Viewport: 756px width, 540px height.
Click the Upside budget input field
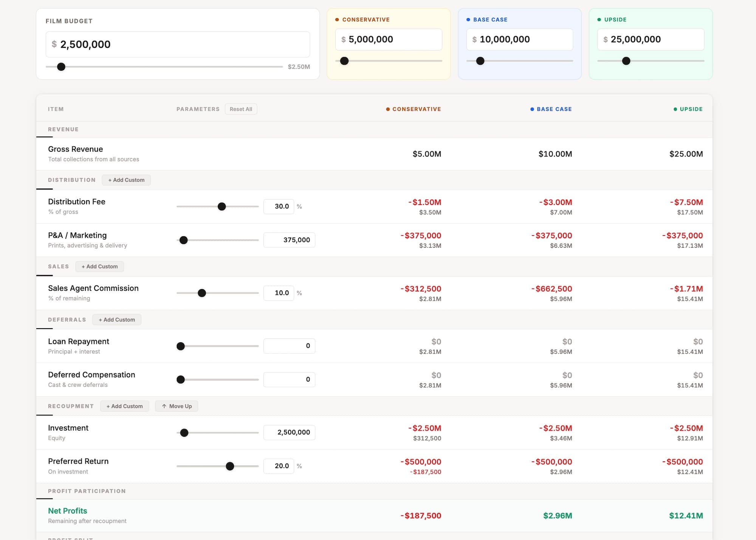pos(650,39)
